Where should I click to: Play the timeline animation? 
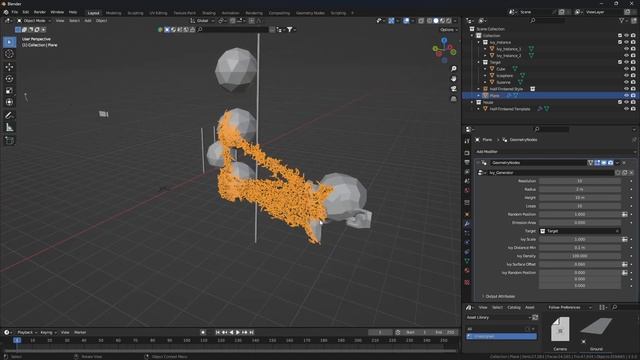point(238,332)
